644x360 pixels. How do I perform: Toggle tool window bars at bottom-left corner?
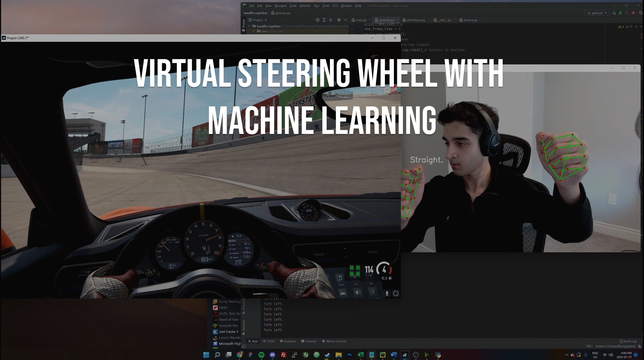[x=244, y=346]
